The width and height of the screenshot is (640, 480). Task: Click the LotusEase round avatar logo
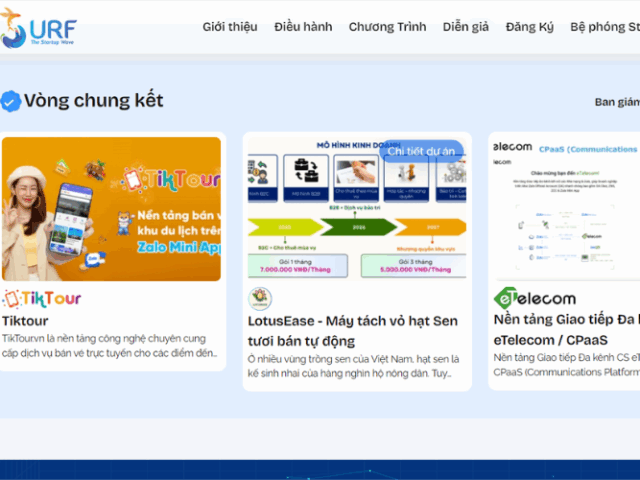pos(260,299)
